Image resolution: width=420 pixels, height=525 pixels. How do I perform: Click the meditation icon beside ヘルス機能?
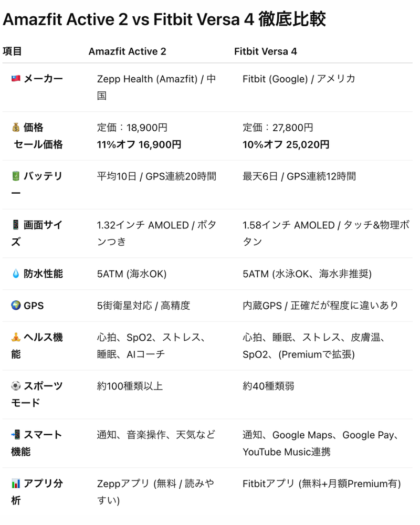[x=15, y=338]
